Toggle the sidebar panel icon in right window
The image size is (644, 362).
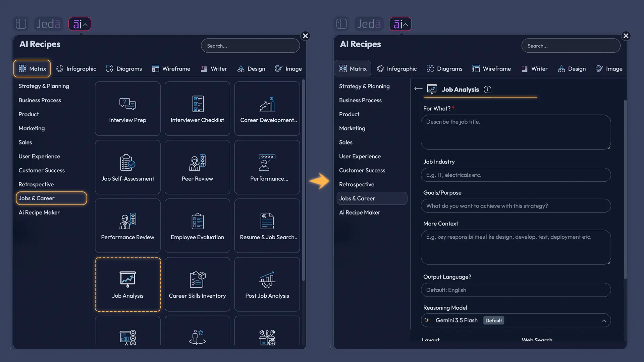pos(341,24)
